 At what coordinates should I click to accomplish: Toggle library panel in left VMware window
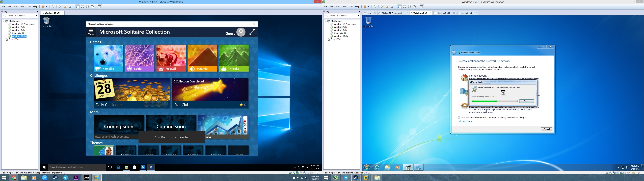77,7
